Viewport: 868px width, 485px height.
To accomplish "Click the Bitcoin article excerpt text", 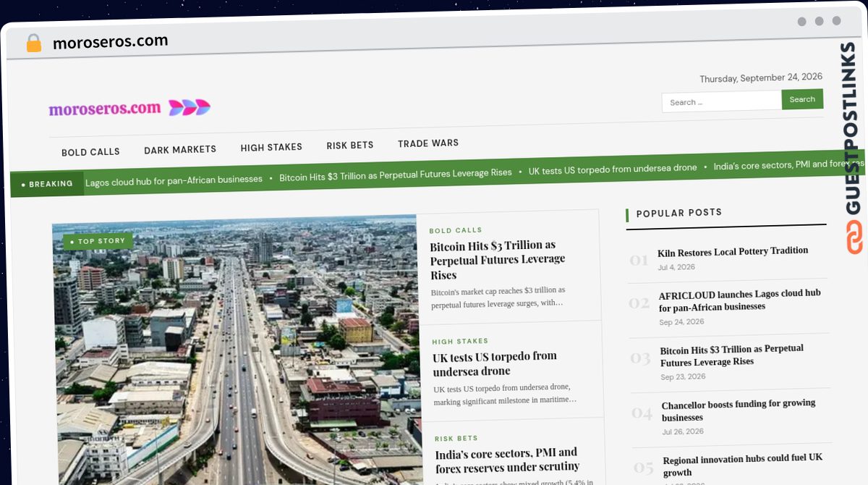I will [498, 298].
